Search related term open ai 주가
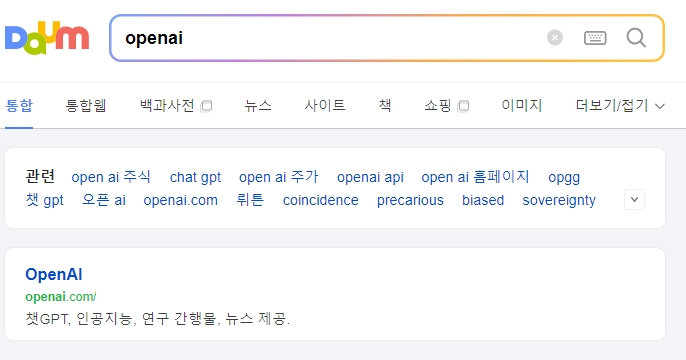This screenshot has height=360, width=686. point(279,177)
